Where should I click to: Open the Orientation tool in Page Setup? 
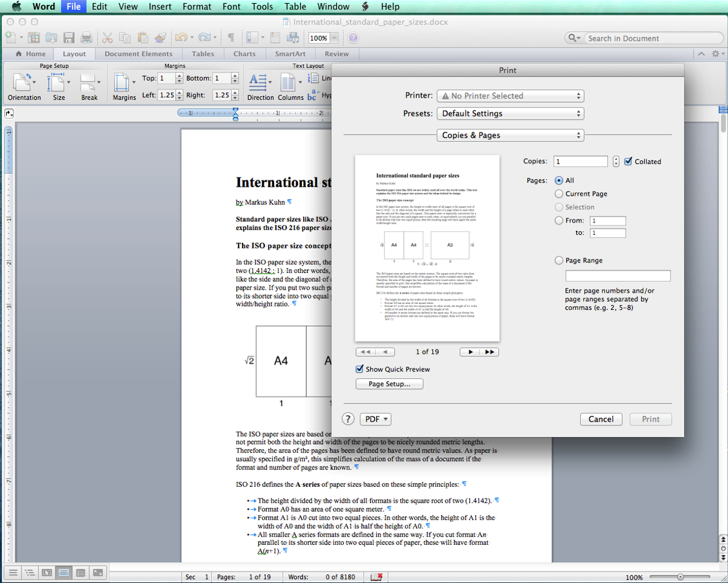[x=24, y=83]
